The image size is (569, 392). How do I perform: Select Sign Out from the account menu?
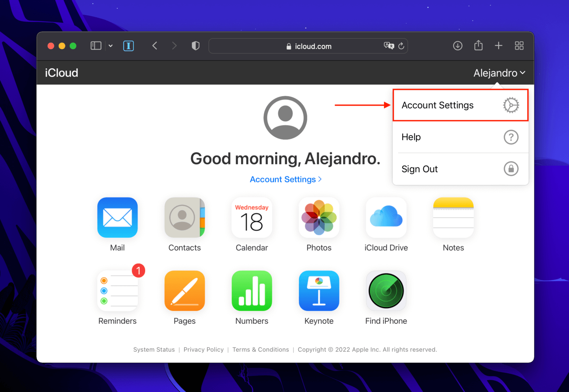coord(460,169)
